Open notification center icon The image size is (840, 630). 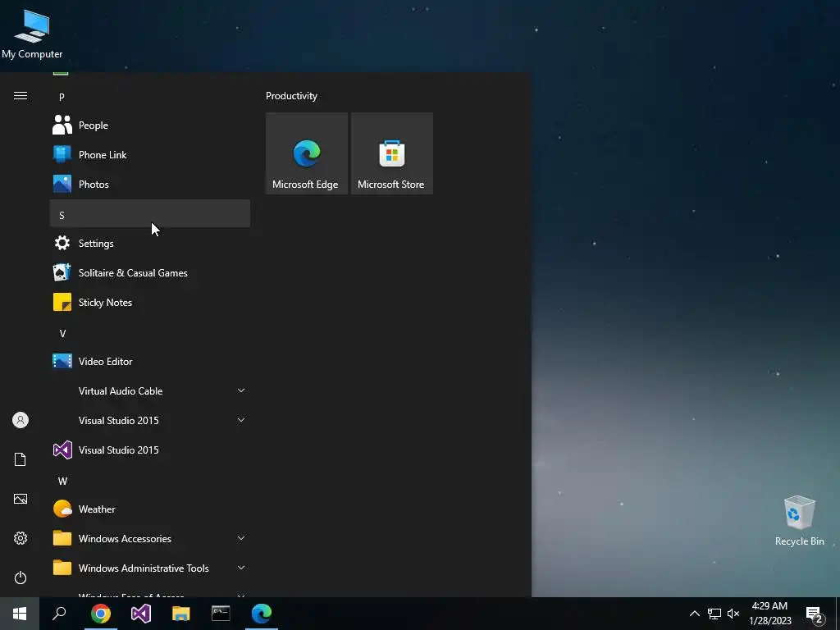[x=815, y=614]
